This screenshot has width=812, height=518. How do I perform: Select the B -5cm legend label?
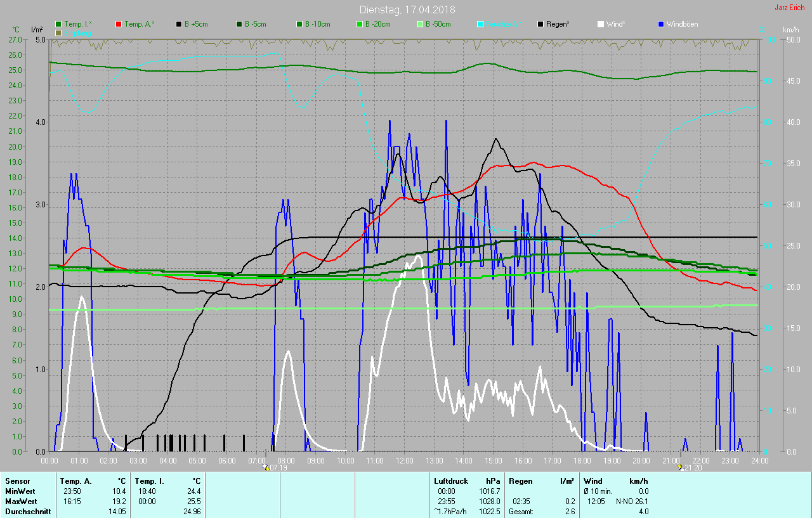tap(255, 24)
